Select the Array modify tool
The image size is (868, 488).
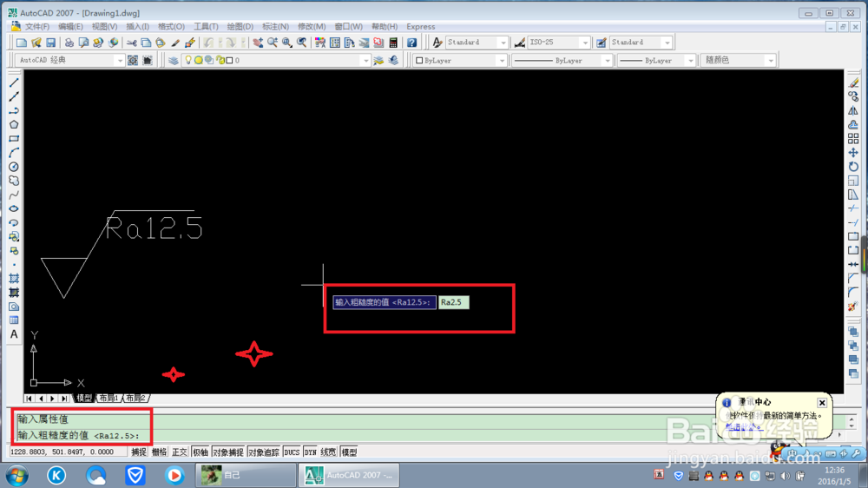[853, 138]
